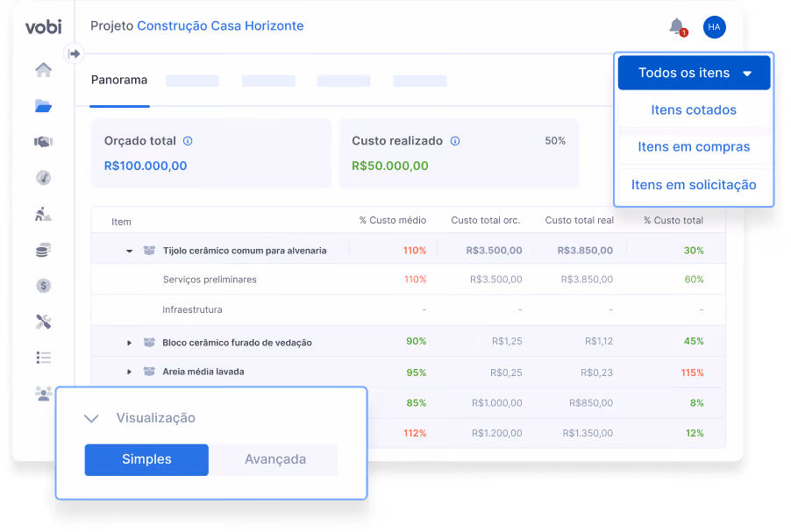791x532 pixels.
Task: Collapse Tijolo cerâmico comum para alvenaria row
Action: pos(129,251)
